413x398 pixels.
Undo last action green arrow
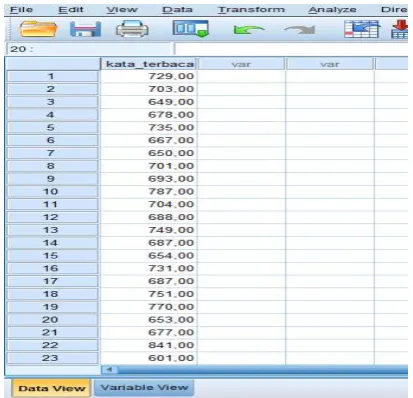tap(248, 30)
